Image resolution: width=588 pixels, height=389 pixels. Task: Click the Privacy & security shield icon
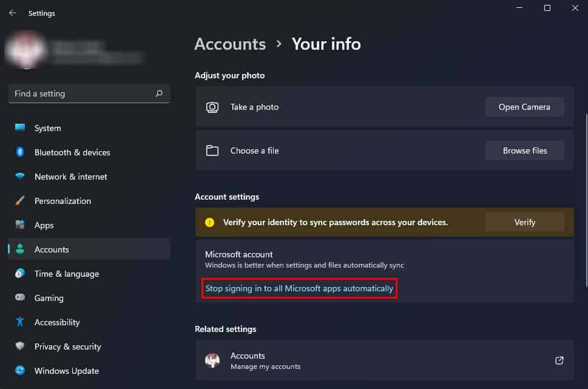click(20, 346)
